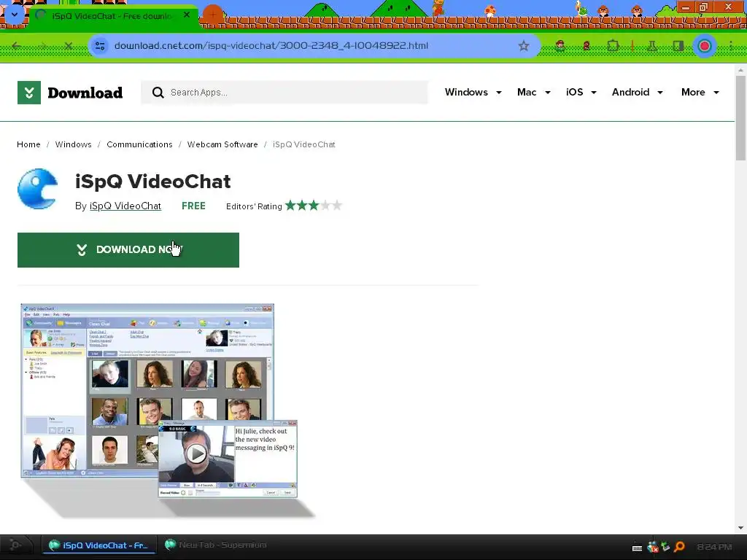
Task: Go to Home breadcrumb
Action: 28,144
